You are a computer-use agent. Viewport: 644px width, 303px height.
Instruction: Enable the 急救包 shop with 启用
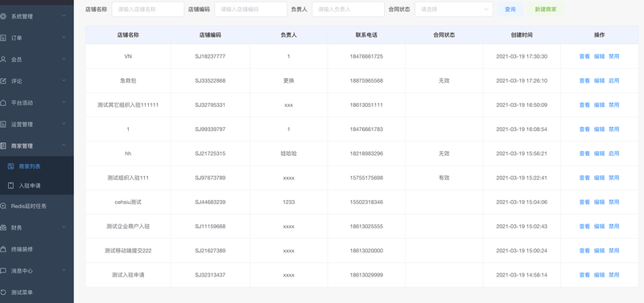pyautogui.click(x=613, y=80)
